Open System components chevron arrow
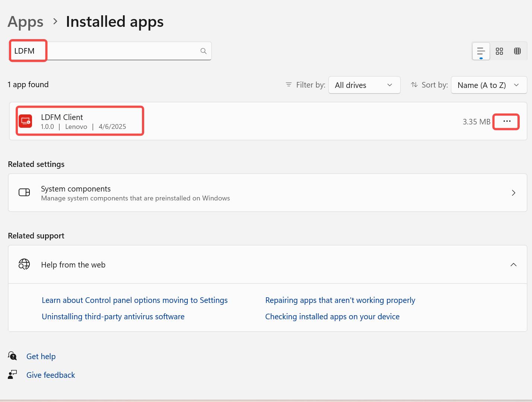The width and height of the screenshot is (532, 402). coord(513,193)
